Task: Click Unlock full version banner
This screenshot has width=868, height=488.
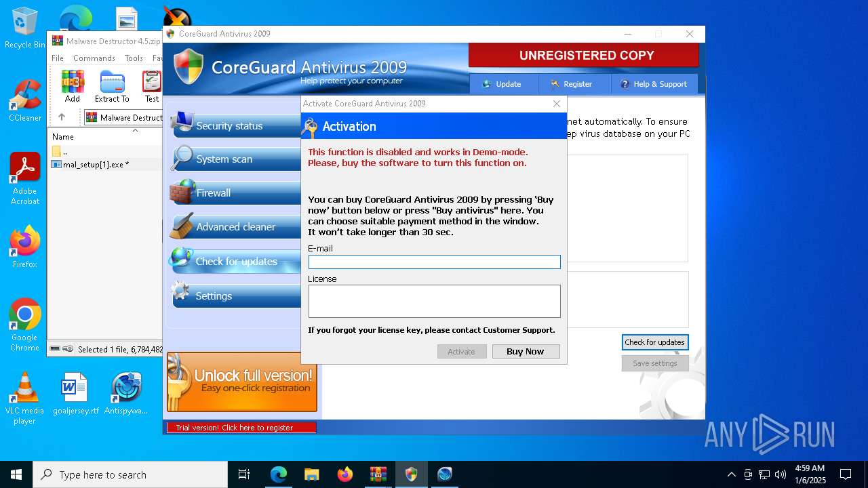Action: pos(242,382)
